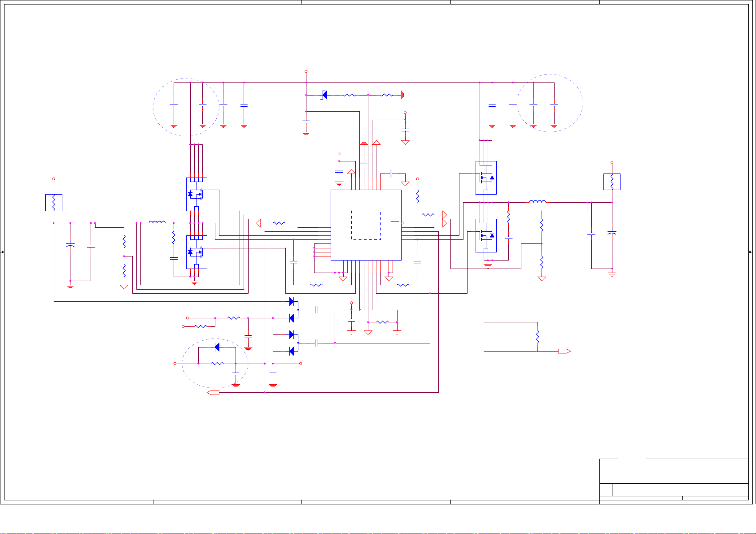This screenshot has width=756, height=534.
Task: Click the polarized capacitor near the left fuse box
Action: pos(70,246)
